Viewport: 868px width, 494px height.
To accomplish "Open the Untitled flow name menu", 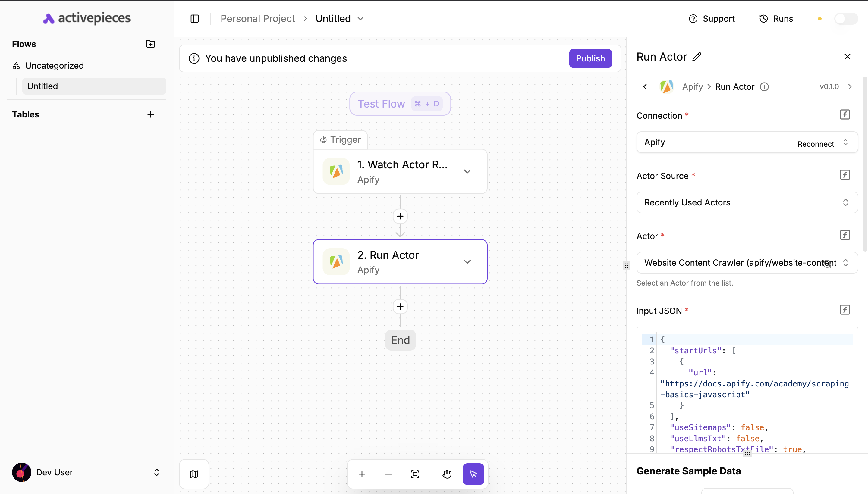I will (360, 19).
